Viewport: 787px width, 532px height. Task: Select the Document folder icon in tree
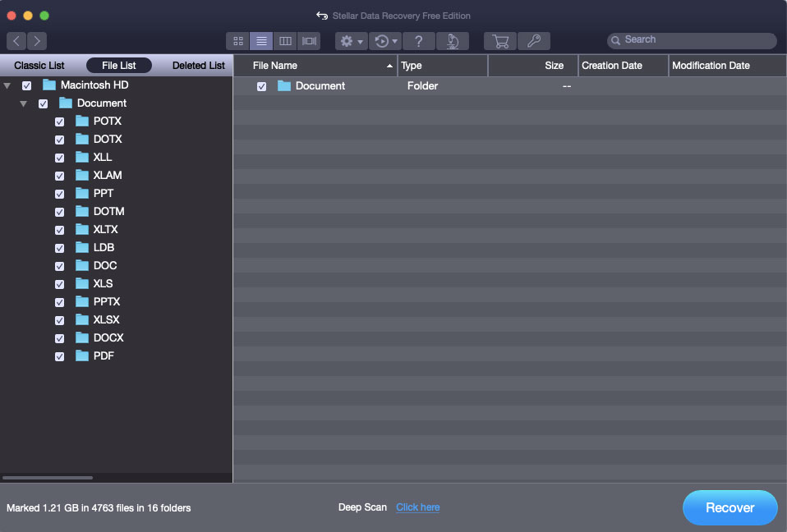point(66,103)
